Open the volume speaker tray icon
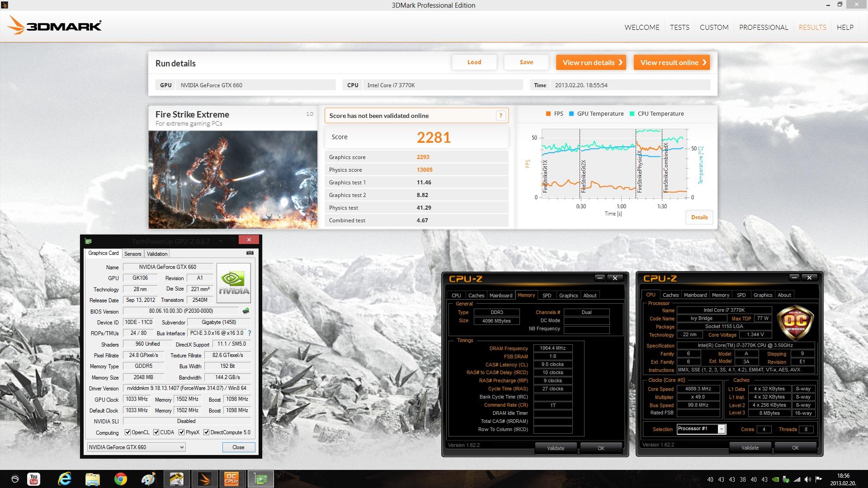Viewport: 868px width, 488px height. (808, 479)
